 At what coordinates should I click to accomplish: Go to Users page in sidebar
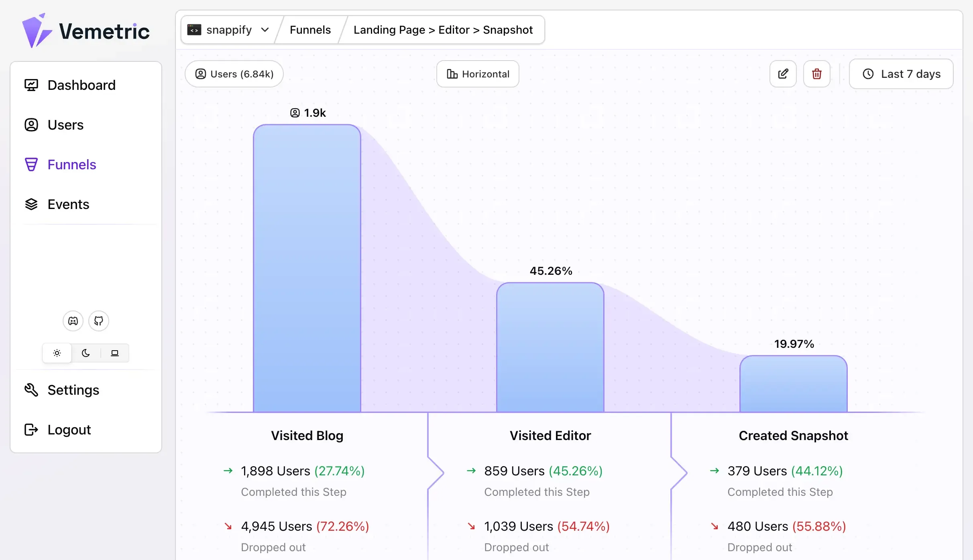click(x=65, y=125)
